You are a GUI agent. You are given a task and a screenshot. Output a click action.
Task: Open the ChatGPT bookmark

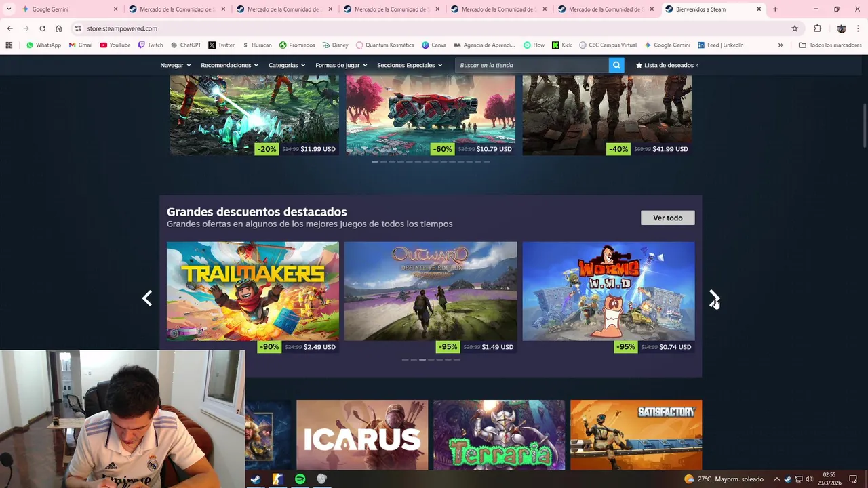point(185,45)
